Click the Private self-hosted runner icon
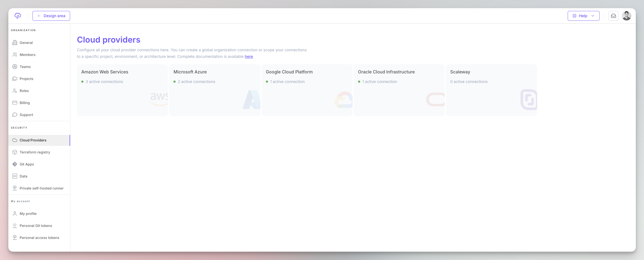Screen dimensions: 644x260 click(15, 188)
